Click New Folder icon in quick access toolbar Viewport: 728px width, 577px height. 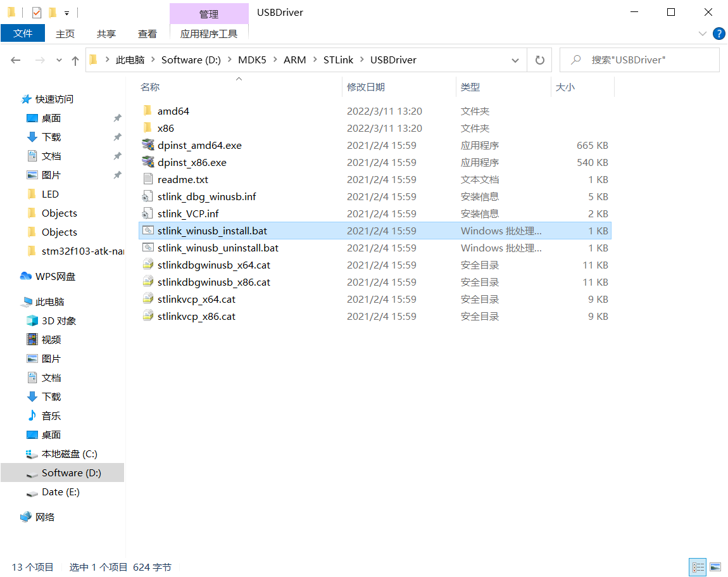[x=53, y=13]
